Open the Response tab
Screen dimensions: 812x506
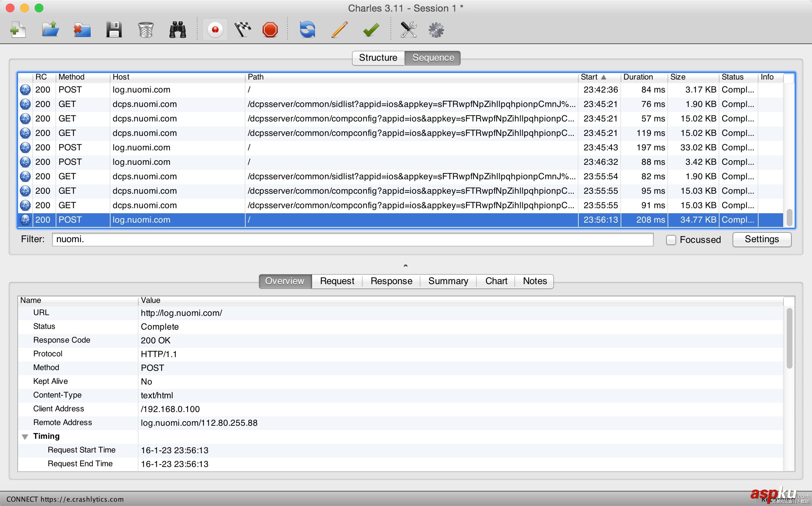(391, 281)
